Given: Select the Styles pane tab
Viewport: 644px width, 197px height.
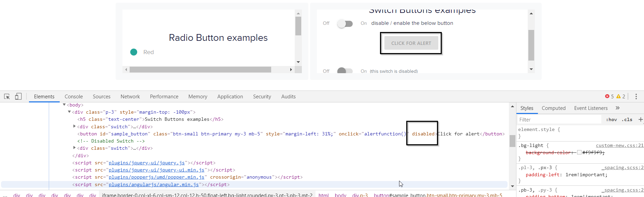Looking at the screenshot, I should click(x=527, y=108).
